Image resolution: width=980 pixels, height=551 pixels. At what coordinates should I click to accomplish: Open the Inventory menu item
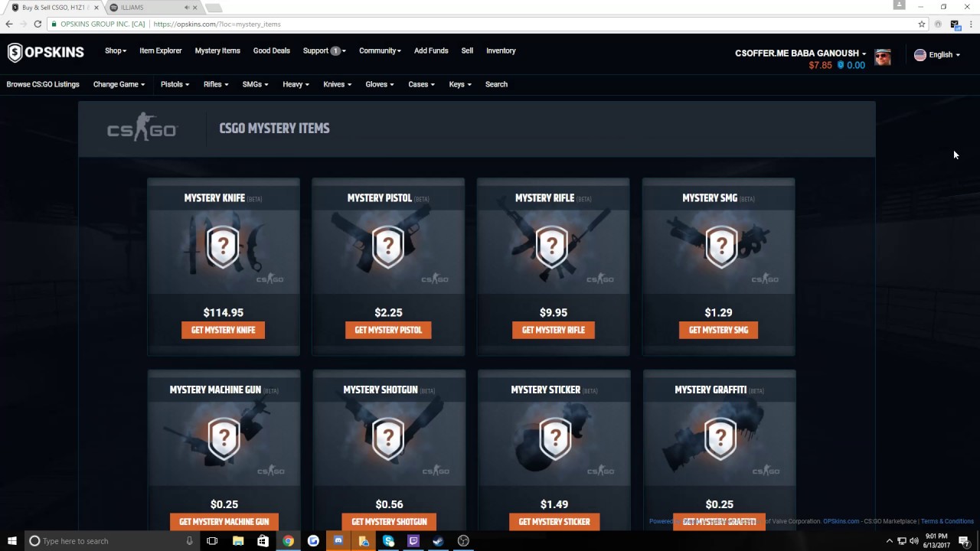501,51
